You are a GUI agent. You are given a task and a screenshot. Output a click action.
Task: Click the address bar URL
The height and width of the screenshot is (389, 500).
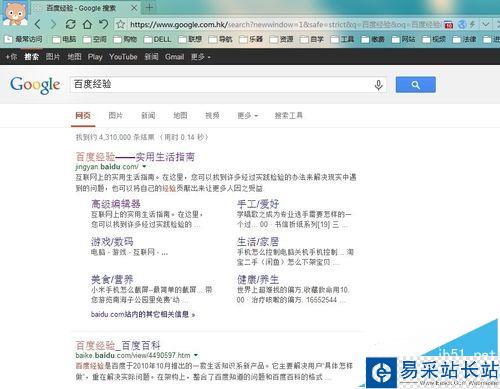point(285,25)
